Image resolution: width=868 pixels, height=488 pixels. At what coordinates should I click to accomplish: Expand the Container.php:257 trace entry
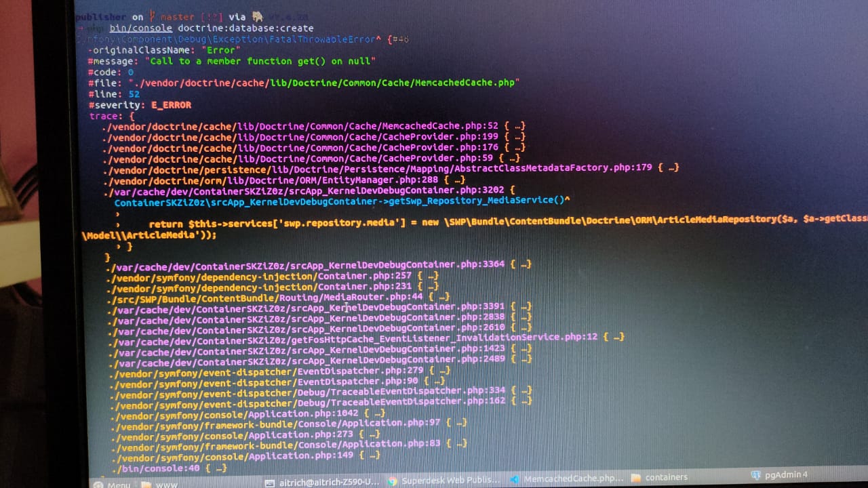tap(273, 276)
